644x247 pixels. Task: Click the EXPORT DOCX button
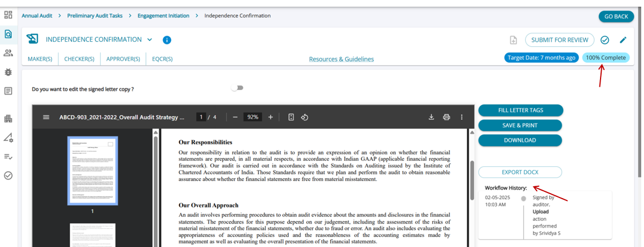(x=520, y=172)
